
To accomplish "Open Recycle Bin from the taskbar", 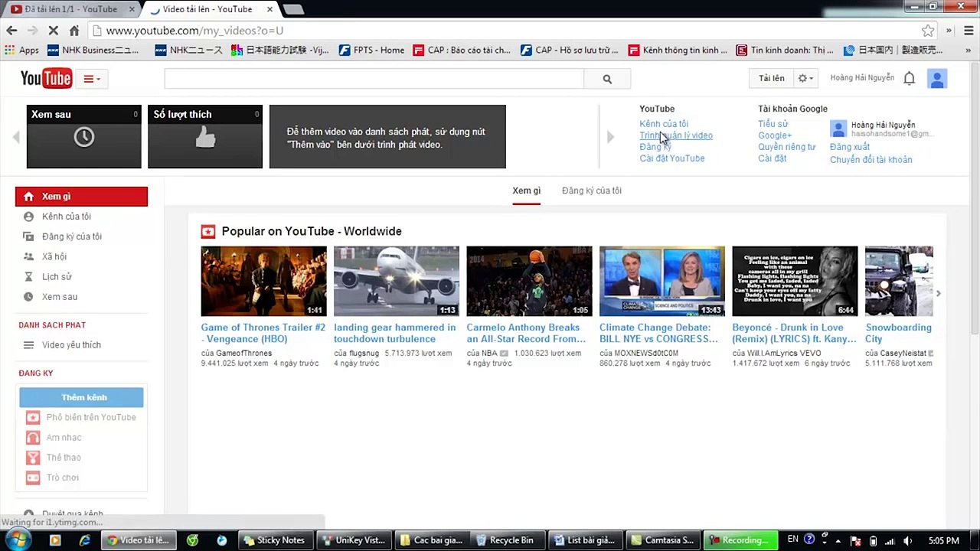I will 505,540.
